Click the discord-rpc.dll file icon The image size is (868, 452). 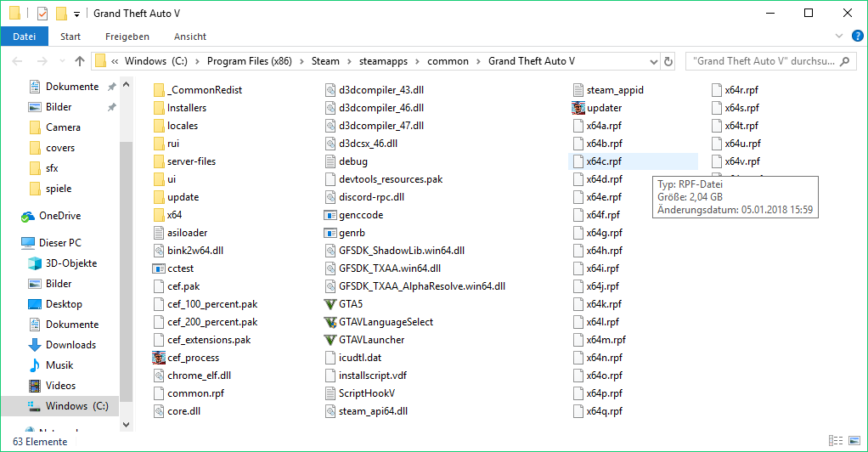coord(330,197)
